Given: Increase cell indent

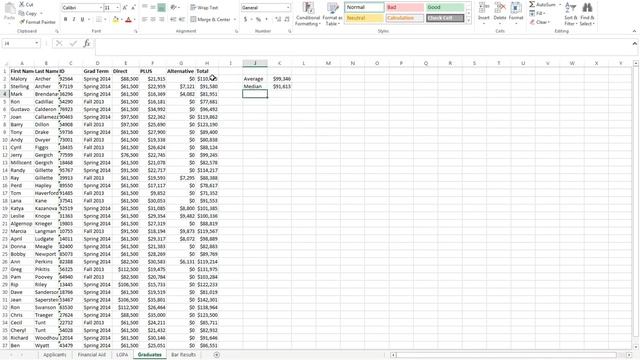Looking at the screenshot, I should (x=182, y=19).
